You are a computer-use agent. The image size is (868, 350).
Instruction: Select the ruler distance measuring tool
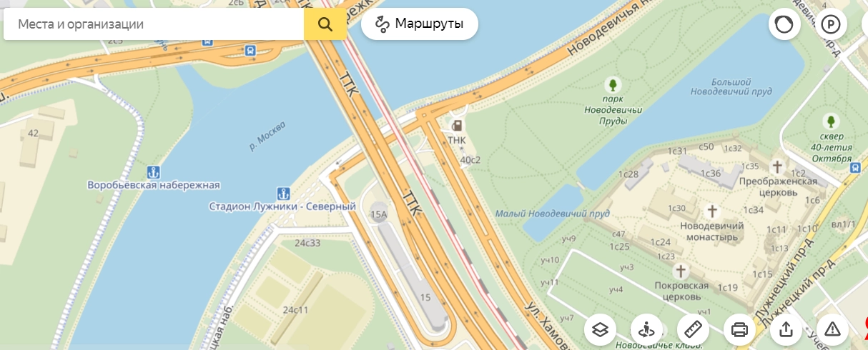pyautogui.click(x=693, y=329)
